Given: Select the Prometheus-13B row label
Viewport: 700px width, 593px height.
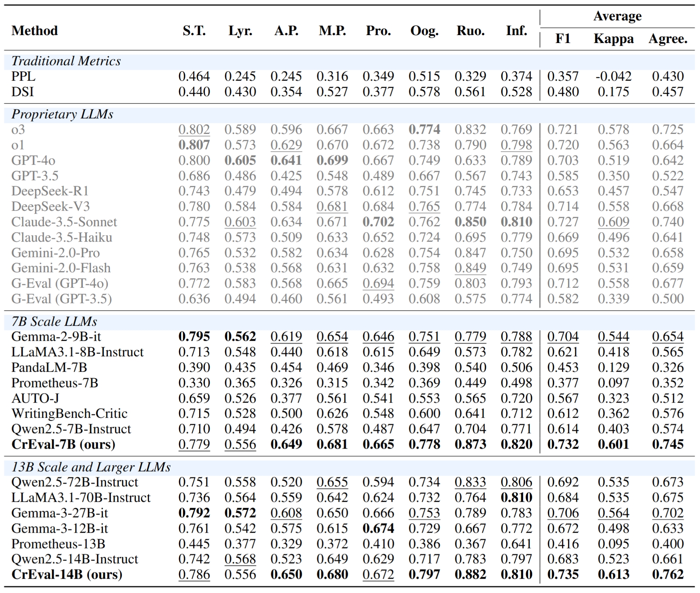Looking at the screenshot, I should point(58,544).
